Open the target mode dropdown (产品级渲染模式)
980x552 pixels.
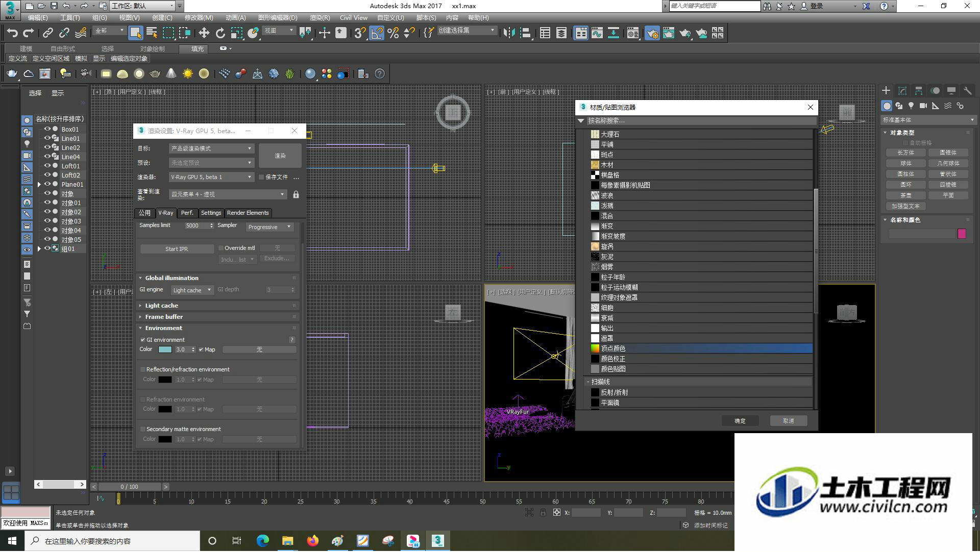click(211, 149)
